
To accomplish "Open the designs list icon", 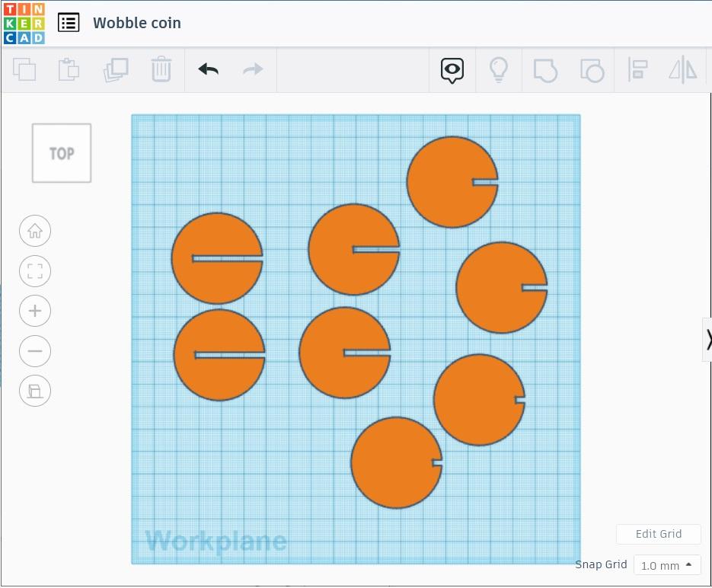I will [x=69, y=23].
